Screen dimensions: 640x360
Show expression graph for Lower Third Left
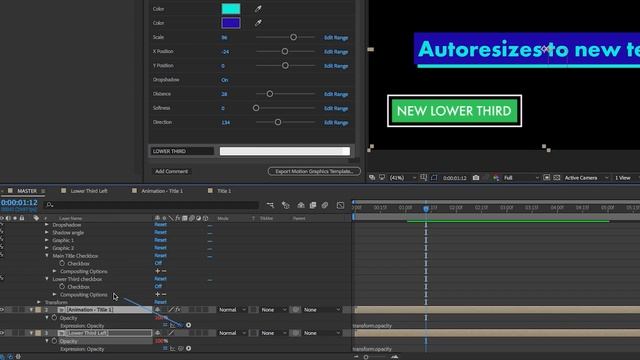[173, 349]
